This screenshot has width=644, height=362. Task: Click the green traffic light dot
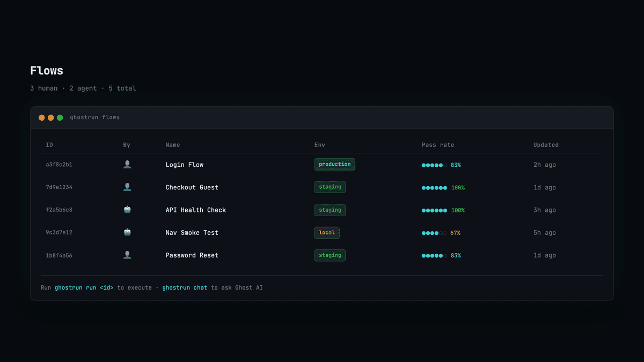coord(60,117)
